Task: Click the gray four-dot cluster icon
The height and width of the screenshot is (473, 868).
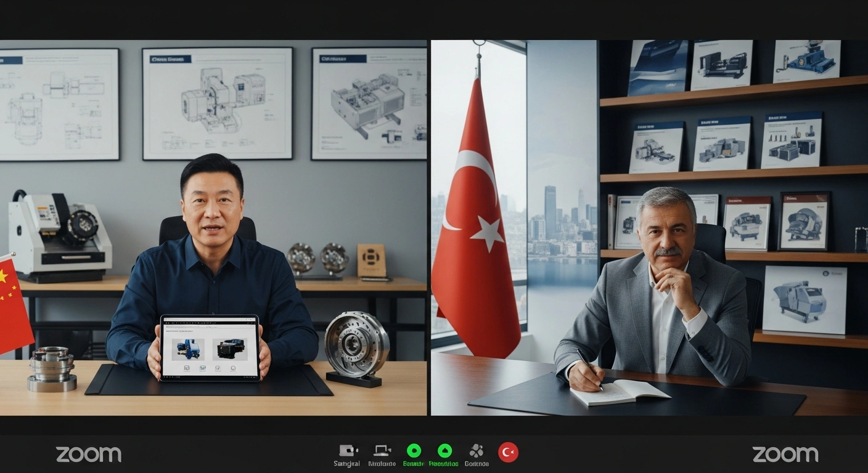Action: click(476, 451)
